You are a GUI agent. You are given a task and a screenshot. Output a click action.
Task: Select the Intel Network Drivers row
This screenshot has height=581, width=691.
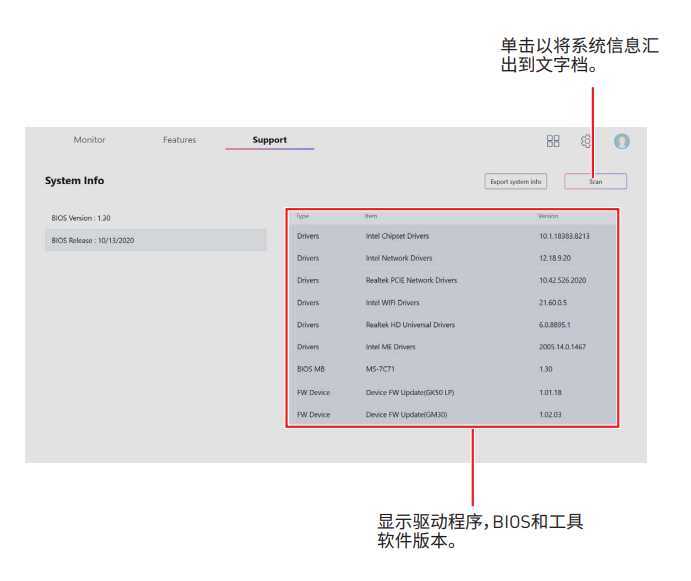coord(452,258)
